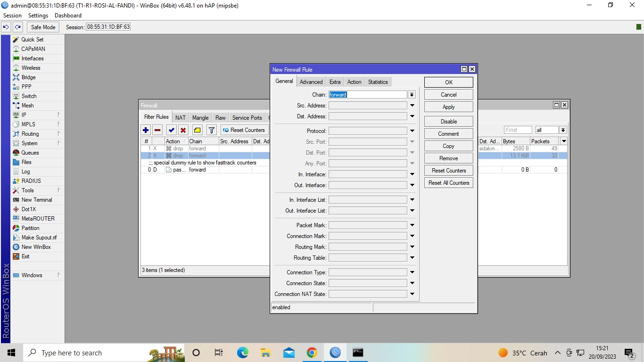Click Disable button in rule dialog

point(449,122)
